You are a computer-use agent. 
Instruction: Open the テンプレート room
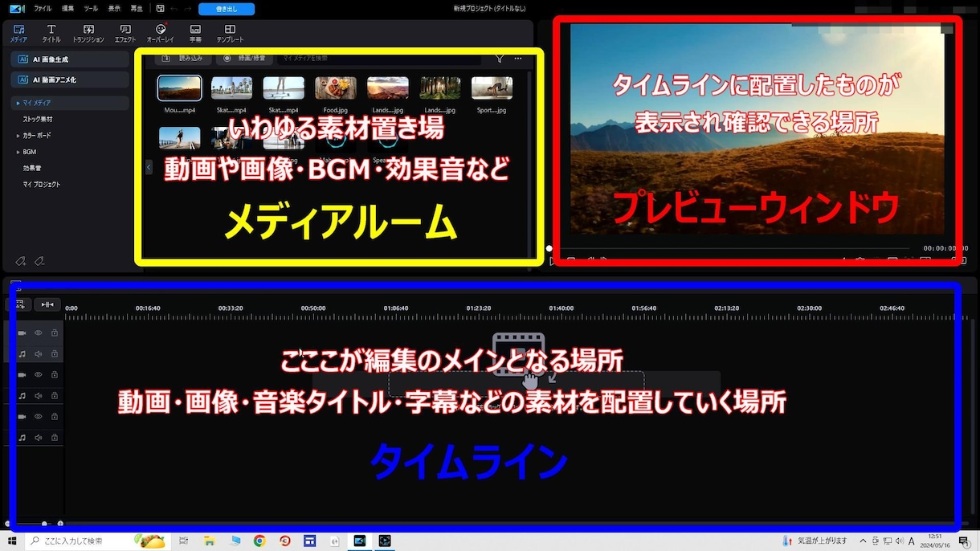coord(230,33)
